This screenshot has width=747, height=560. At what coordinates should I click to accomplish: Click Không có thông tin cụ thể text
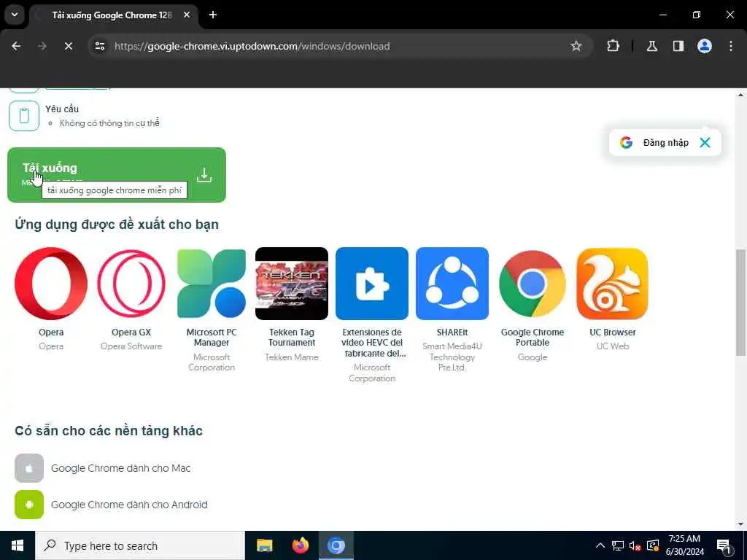pyautogui.click(x=109, y=123)
